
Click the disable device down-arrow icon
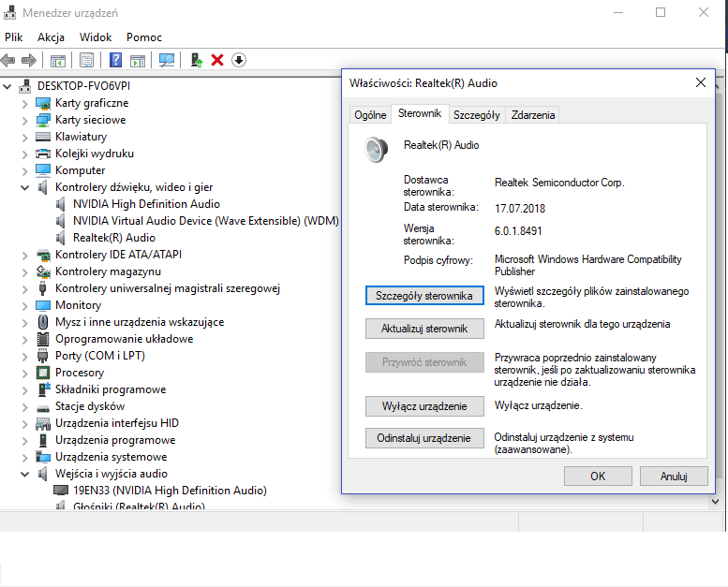pyautogui.click(x=239, y=60)
